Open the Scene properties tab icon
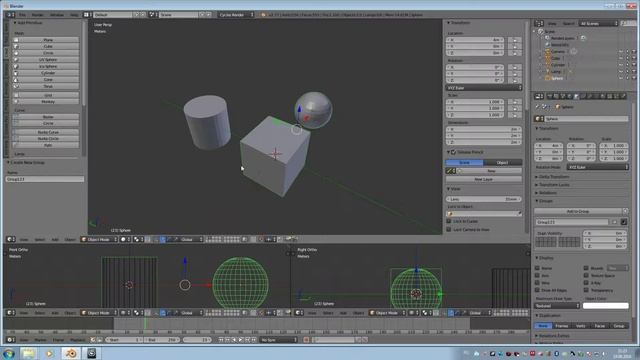 point(563,96)
